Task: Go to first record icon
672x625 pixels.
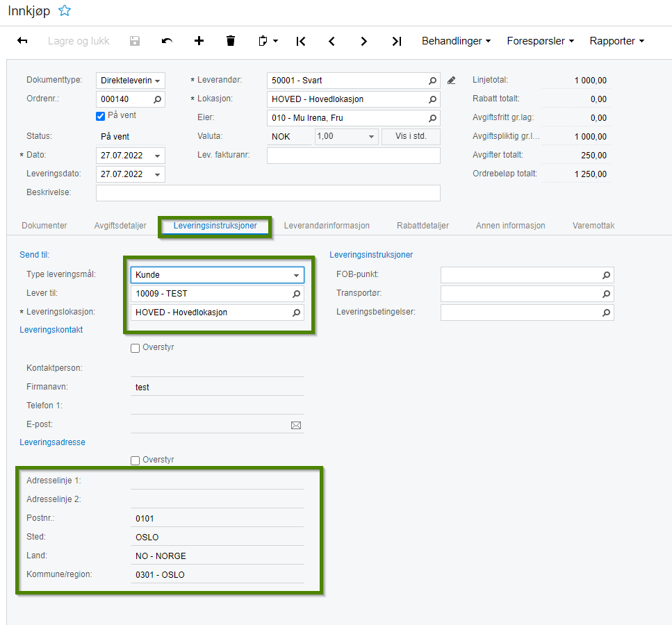Action: tap(301, 41)
